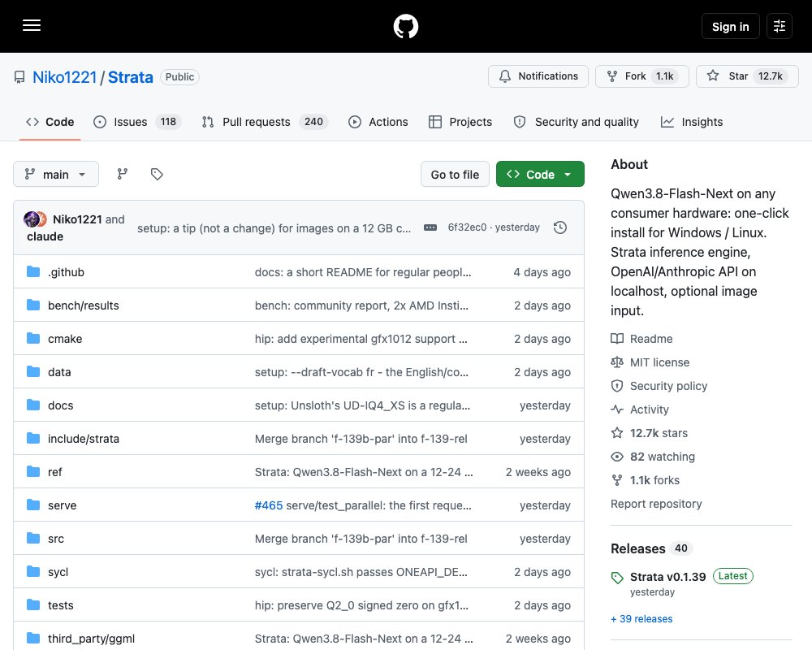Open the hamburger navigation menu
The width and height of the screenshot is (812, 650).
click(x=32, y=25)
